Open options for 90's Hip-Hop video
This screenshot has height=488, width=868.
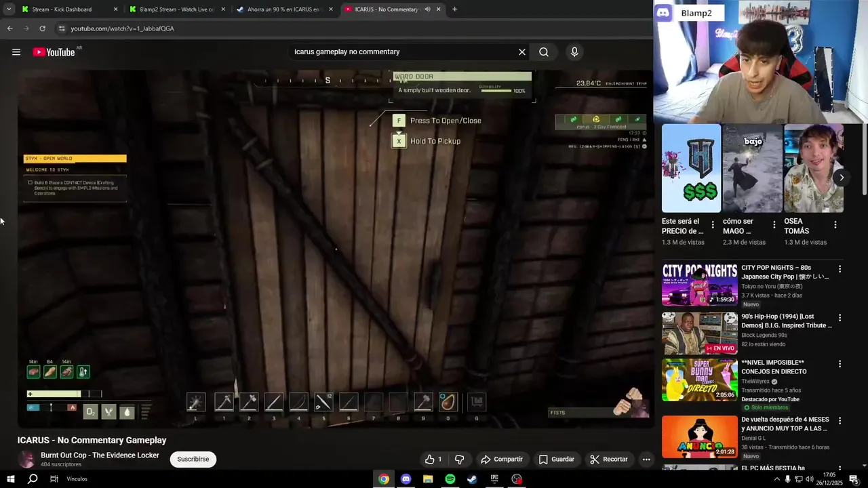[840, 318]
